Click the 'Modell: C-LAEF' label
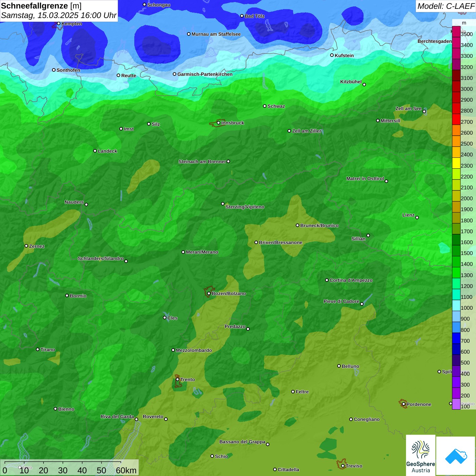Viewport: 476px width, 476px height. pyautogui.click(x=446, y=6)
